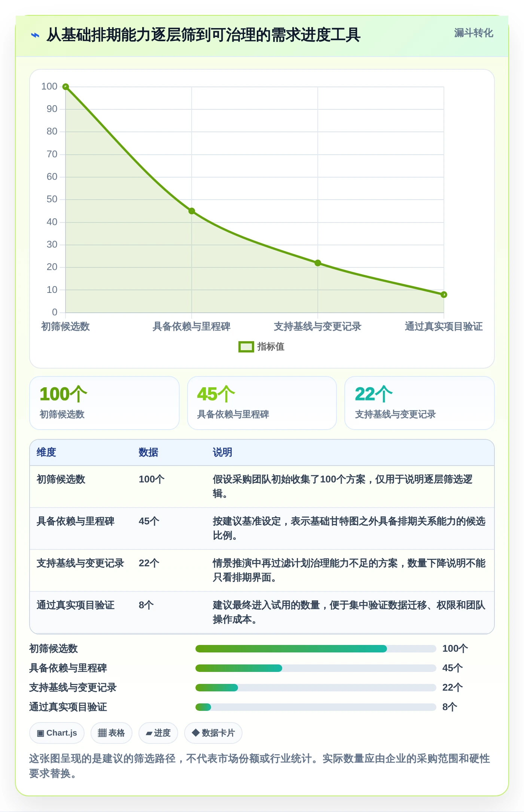Click the 100个 label beside the progress bar

(x=455, y=649)
